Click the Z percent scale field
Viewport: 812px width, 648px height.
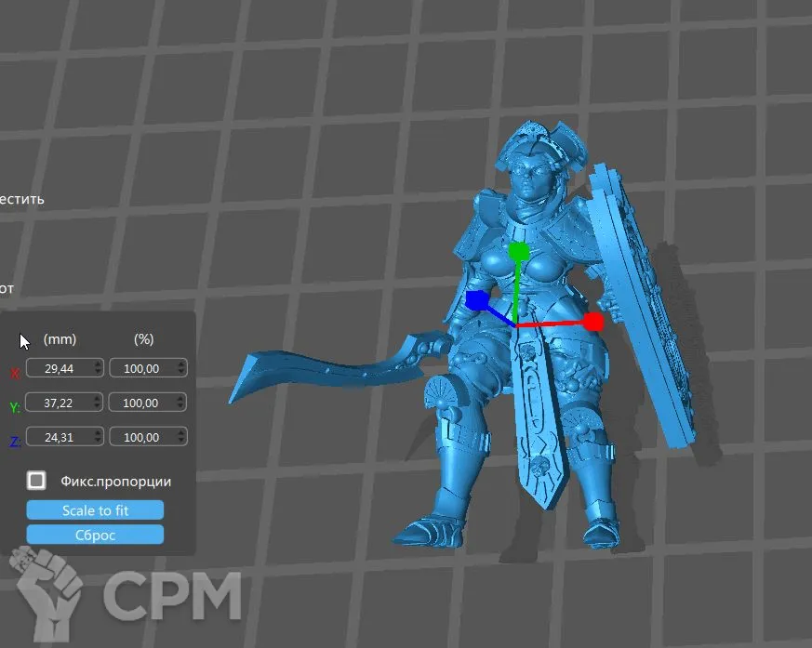tap(142, 436)
